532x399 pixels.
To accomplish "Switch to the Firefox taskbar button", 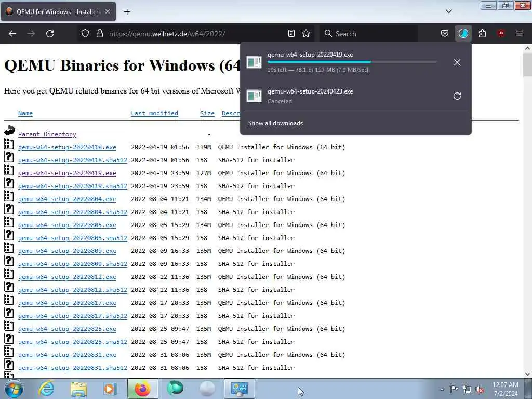I will [x=142, y=389].
